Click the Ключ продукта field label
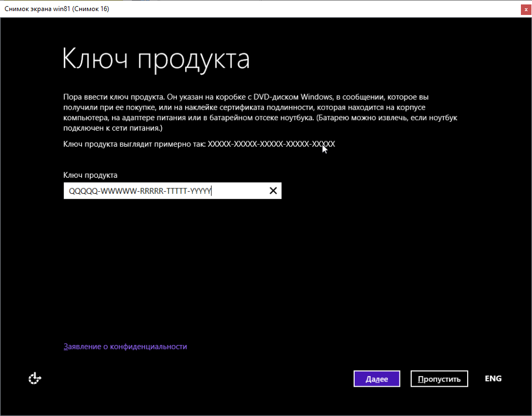This screenshot has height=416, width=532. tap(90, 175)
